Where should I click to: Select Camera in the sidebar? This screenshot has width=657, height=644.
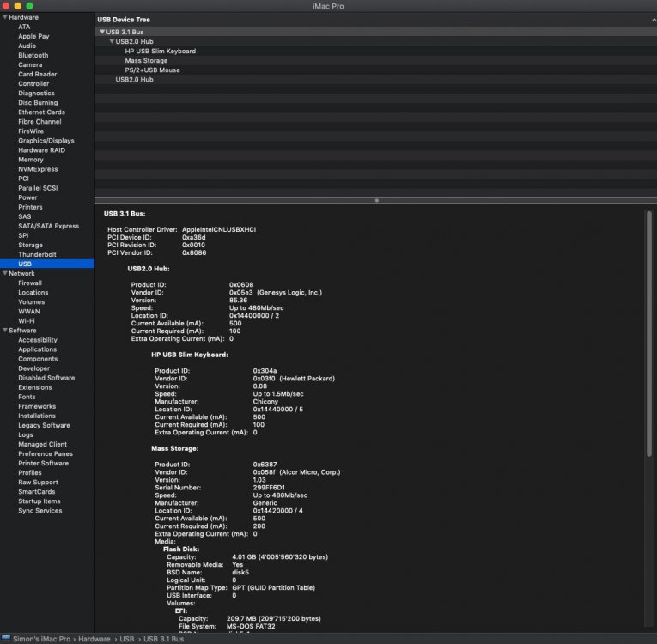[x=30, y=65]
